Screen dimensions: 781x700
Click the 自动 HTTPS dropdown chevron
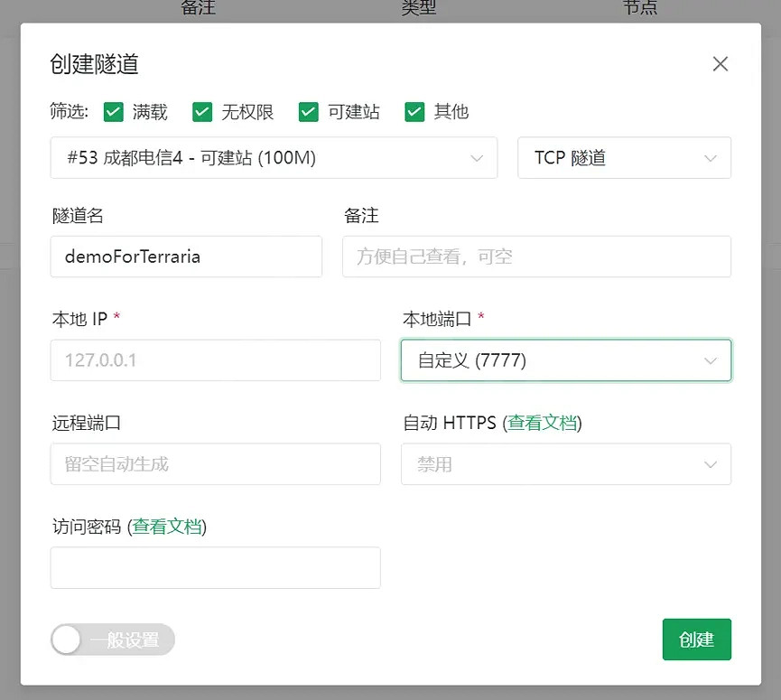(x=710, y=464)
